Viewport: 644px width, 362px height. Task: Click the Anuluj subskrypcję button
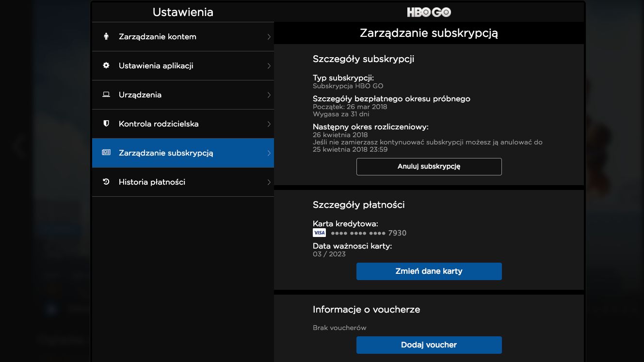pos(429,166)
